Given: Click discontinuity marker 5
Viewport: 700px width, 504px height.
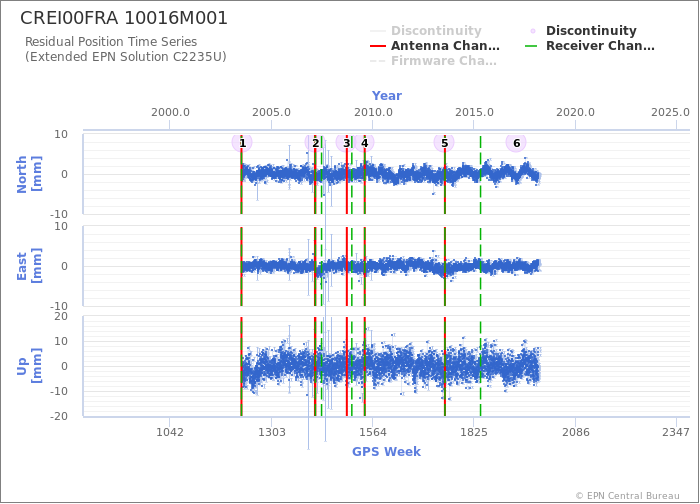Looking at the screenshot, I should pyautogui.click(x=444, y=143).
